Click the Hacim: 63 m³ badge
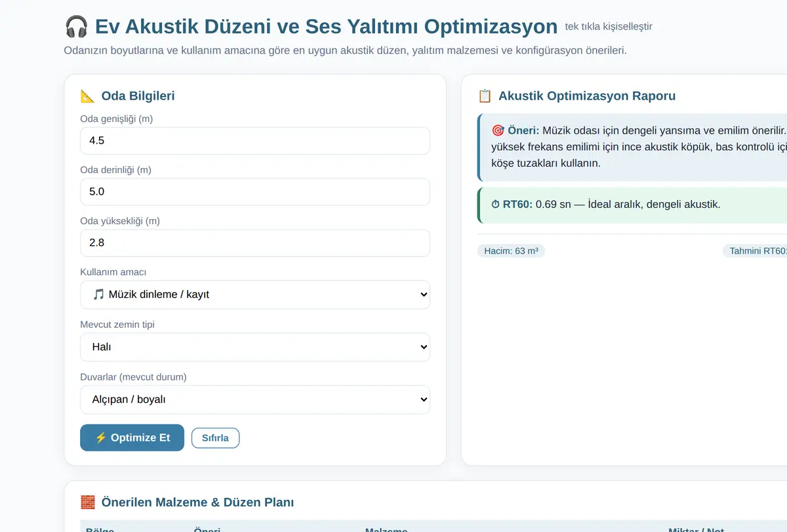 point(511,251)
